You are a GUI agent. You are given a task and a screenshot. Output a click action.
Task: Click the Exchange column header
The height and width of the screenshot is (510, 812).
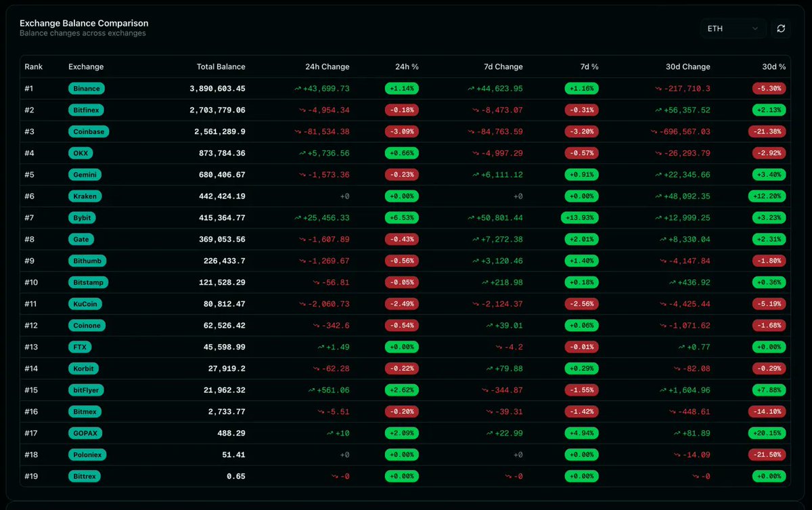pyautogui.click(x=86, y=67)
